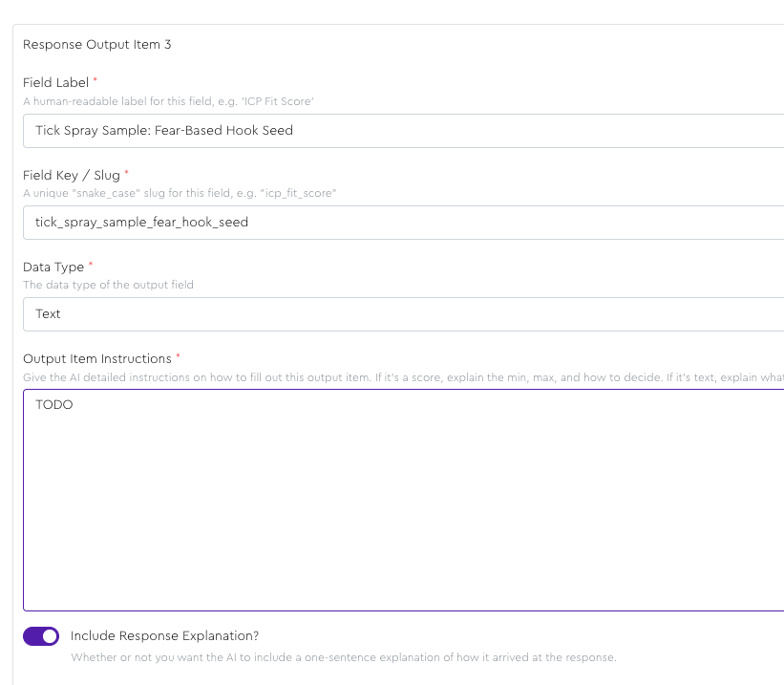Viewport: 784px width, 685px height.
Task: Click the 'Response Output Item 3' heading
Action: point(97,45)
